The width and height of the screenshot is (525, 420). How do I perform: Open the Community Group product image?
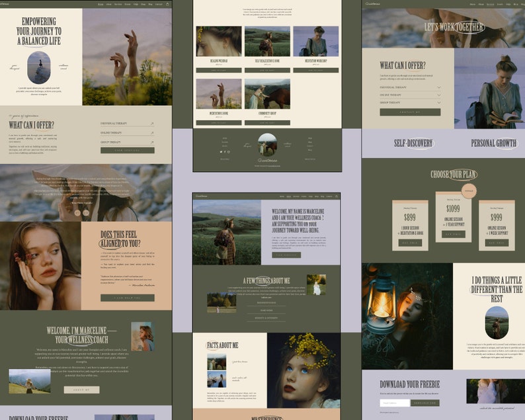(267, 94)
